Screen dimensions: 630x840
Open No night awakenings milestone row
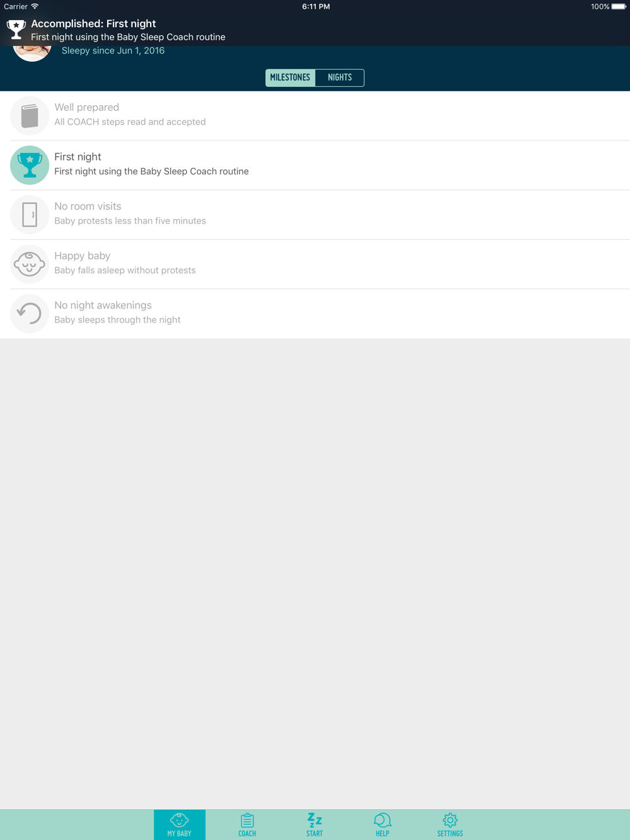coord(315,314)
